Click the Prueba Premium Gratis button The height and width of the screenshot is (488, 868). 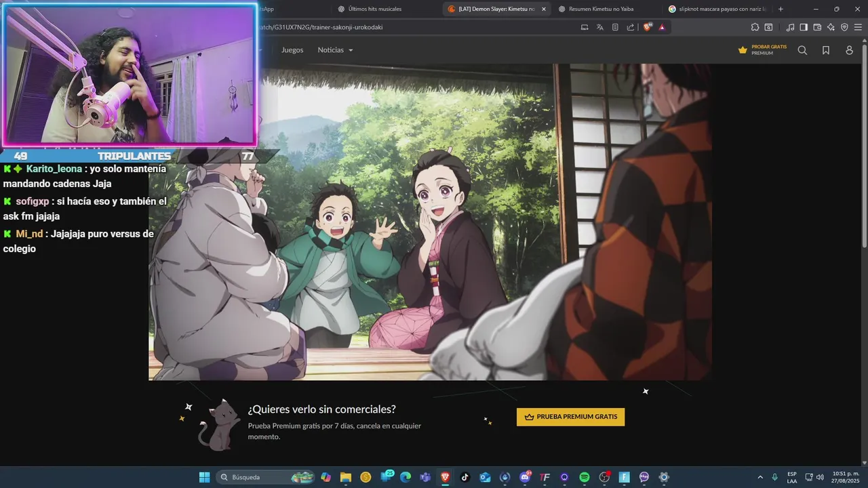570,417
